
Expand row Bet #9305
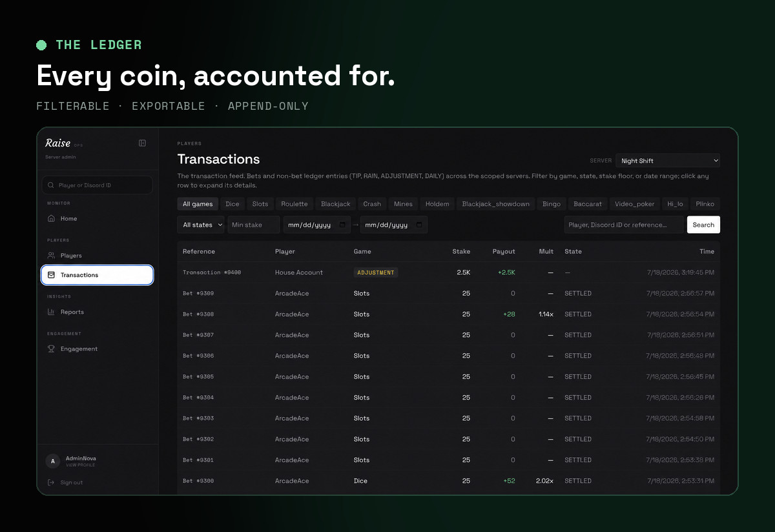(x=448, y=376)
